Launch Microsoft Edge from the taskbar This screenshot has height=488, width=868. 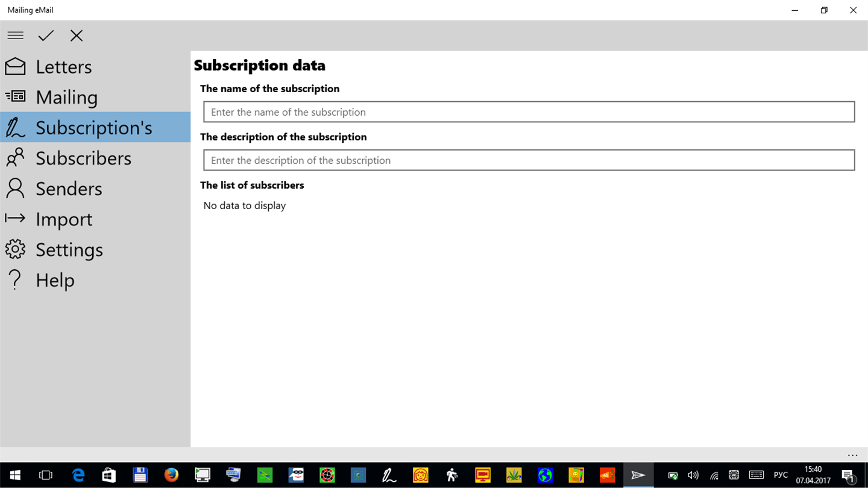(x=78, y=475)
